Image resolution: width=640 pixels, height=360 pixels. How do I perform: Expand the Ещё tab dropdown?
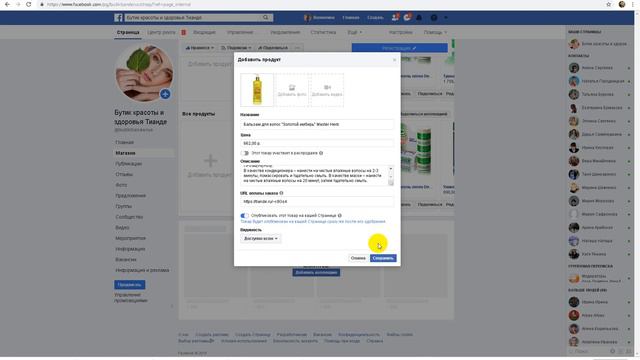pyautogui.click(x=355, y=32)
